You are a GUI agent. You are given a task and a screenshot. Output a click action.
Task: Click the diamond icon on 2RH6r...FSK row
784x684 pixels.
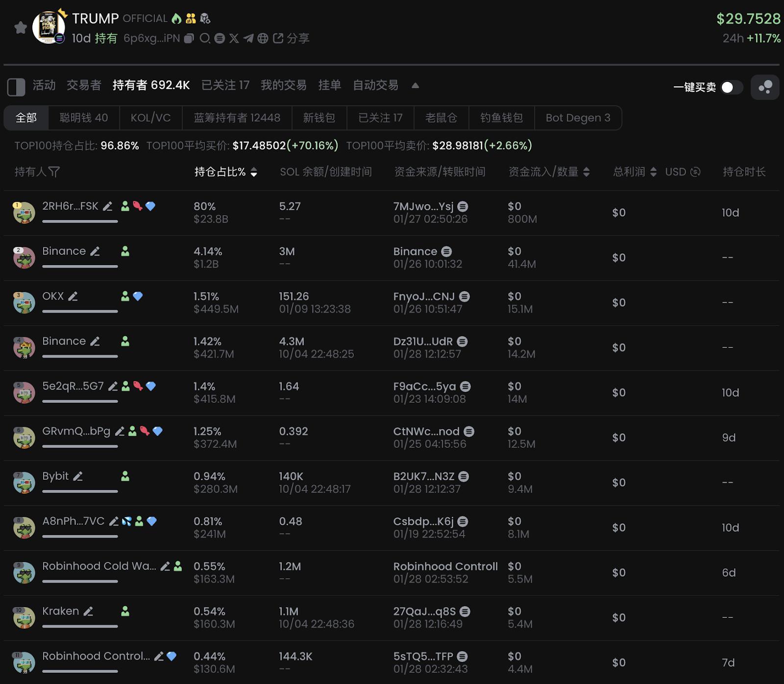[x=150, y=206]
